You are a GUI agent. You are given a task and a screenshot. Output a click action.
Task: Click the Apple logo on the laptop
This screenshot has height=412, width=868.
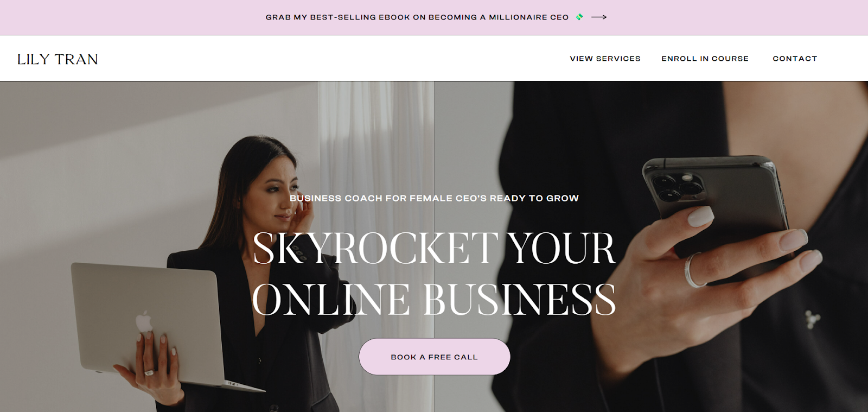[144, 321]
